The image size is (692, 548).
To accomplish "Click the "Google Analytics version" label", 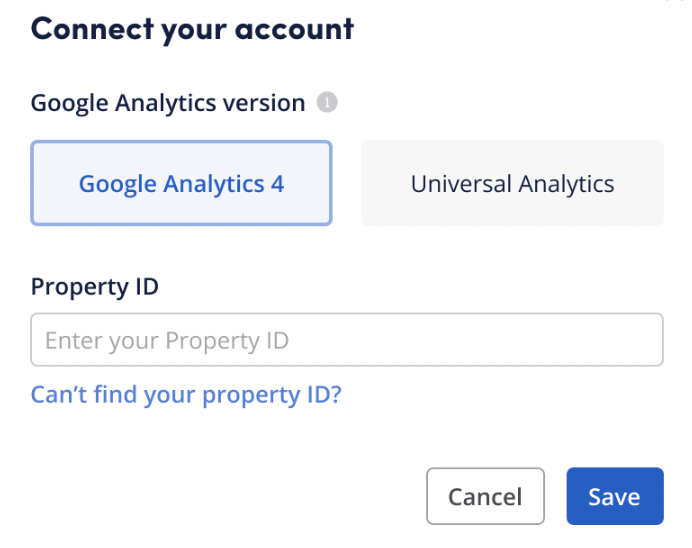I will 168,103.
